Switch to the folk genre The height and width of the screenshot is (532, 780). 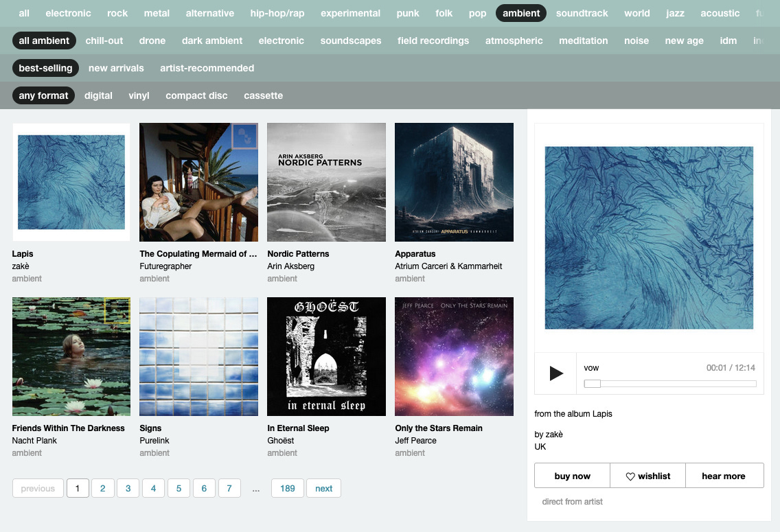click(444, 14)
